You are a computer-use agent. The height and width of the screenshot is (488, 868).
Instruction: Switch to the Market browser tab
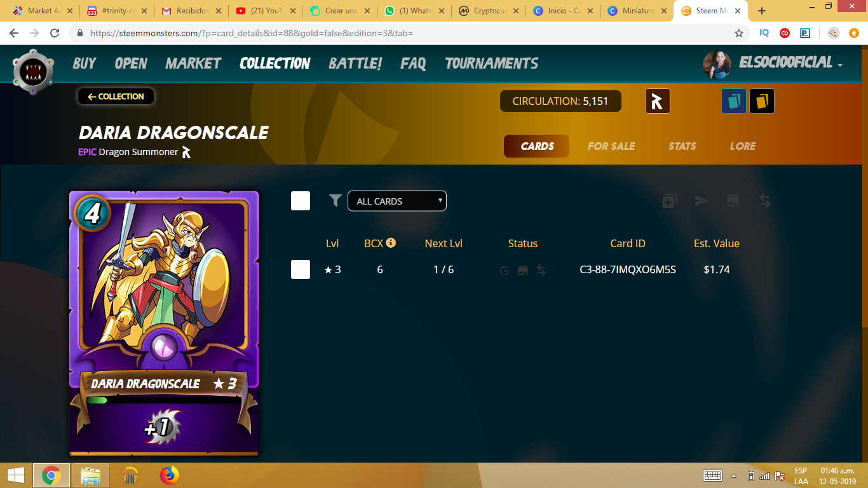(41, 11)
